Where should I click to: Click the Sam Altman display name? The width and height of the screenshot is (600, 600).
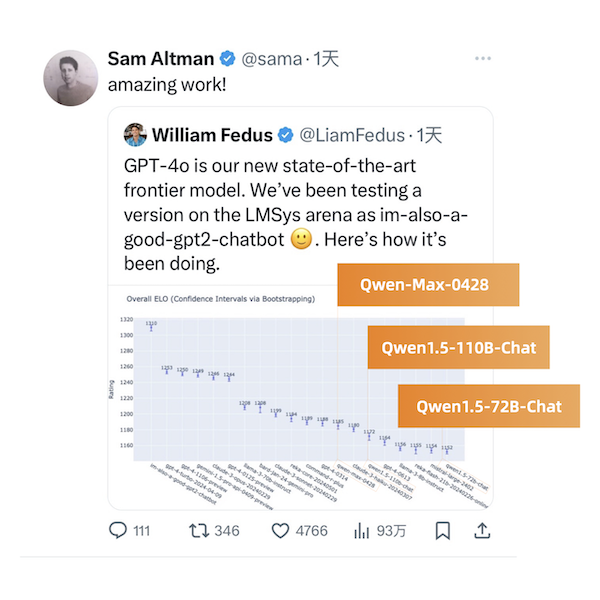[159, 58]
